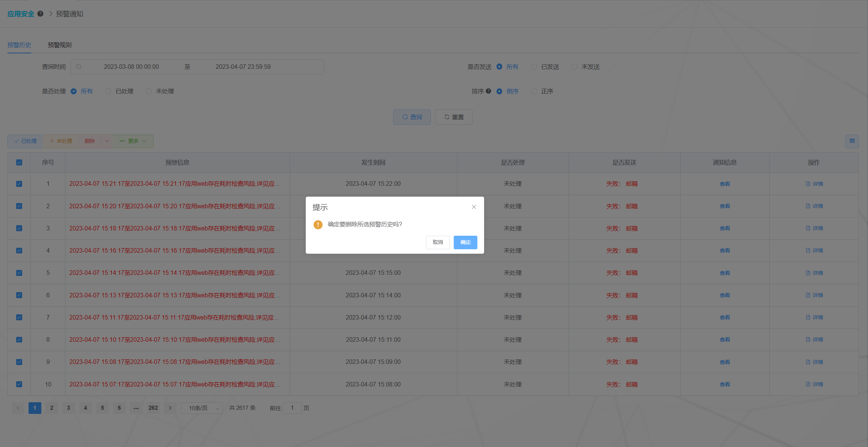Click the red 删除 toolbar button
This screenshot has width=868, height=447.
pyautogui.click(x=90, y=141)
